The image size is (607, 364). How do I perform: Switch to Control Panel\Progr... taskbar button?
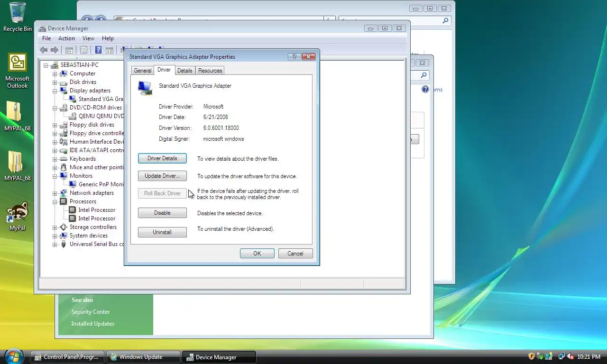coord(66,357)
